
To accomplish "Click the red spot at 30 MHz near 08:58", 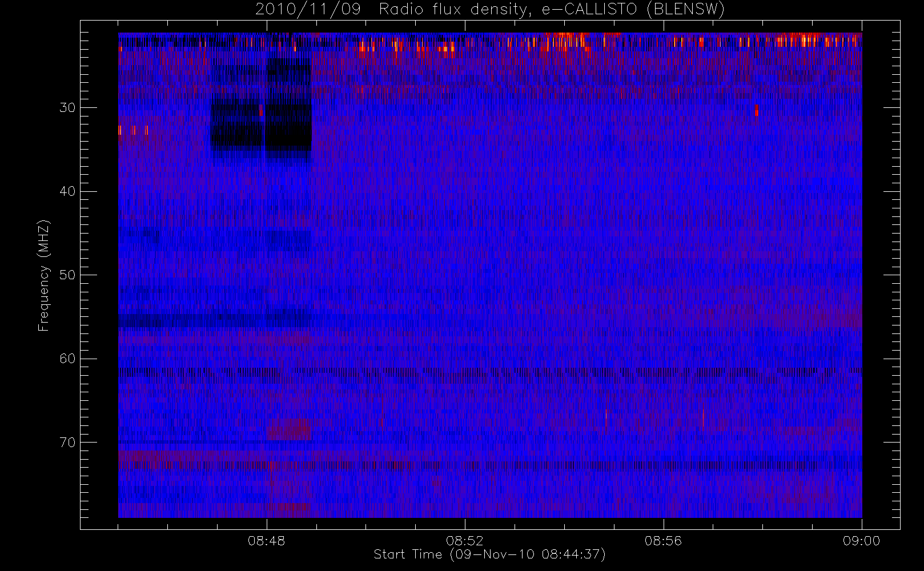I will 757,110.
